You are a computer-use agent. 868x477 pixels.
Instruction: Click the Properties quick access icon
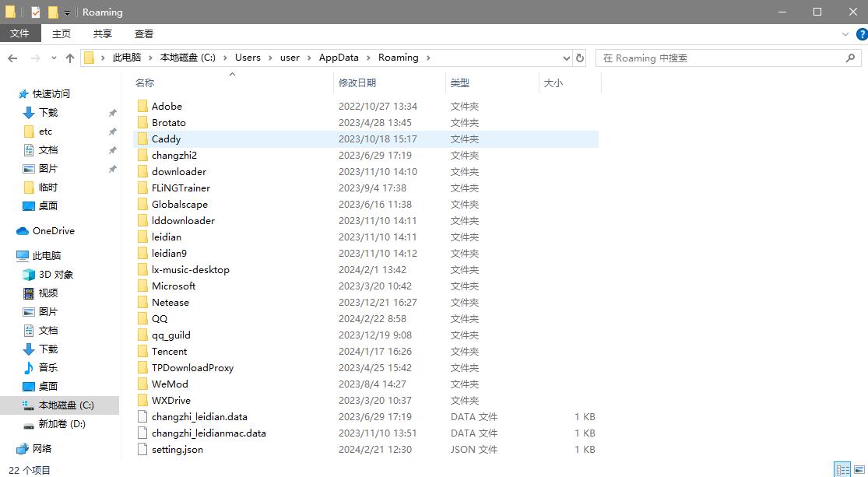click(x=36, y=12)
